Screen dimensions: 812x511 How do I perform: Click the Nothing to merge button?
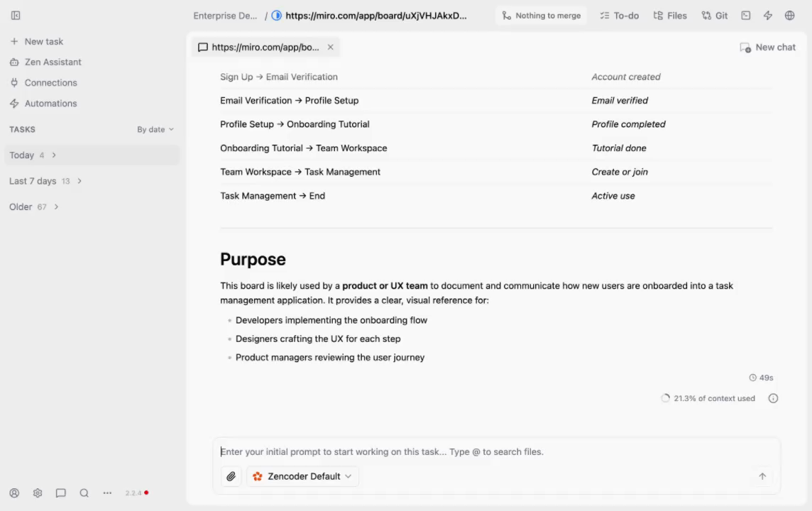pos(541,16)
